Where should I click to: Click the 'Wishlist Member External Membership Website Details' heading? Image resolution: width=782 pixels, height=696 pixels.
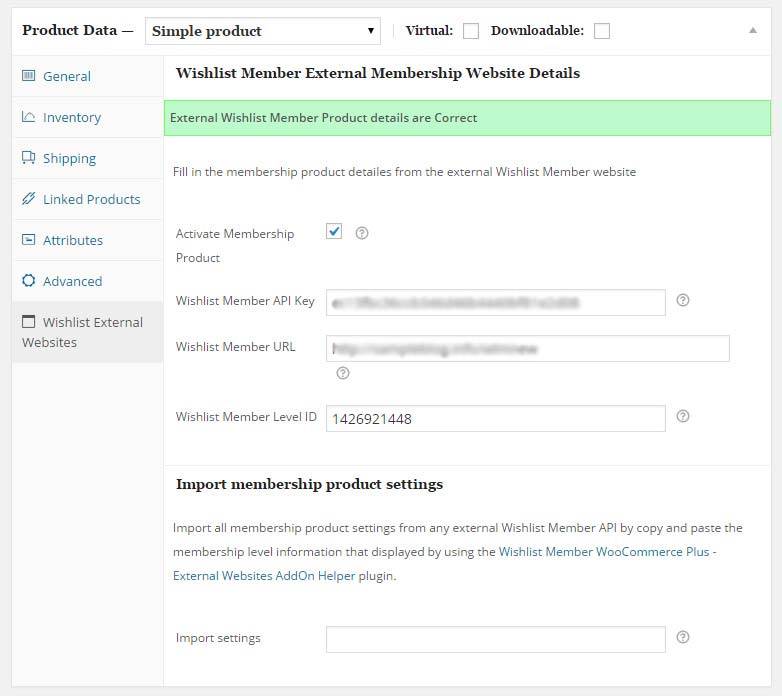point(378,73)
